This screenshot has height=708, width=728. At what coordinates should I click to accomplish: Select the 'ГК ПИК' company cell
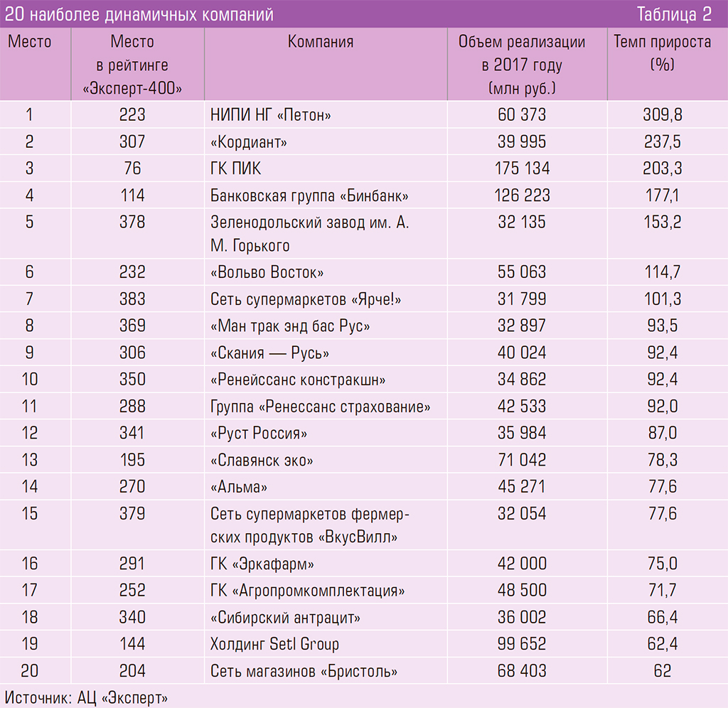[236, 168]
